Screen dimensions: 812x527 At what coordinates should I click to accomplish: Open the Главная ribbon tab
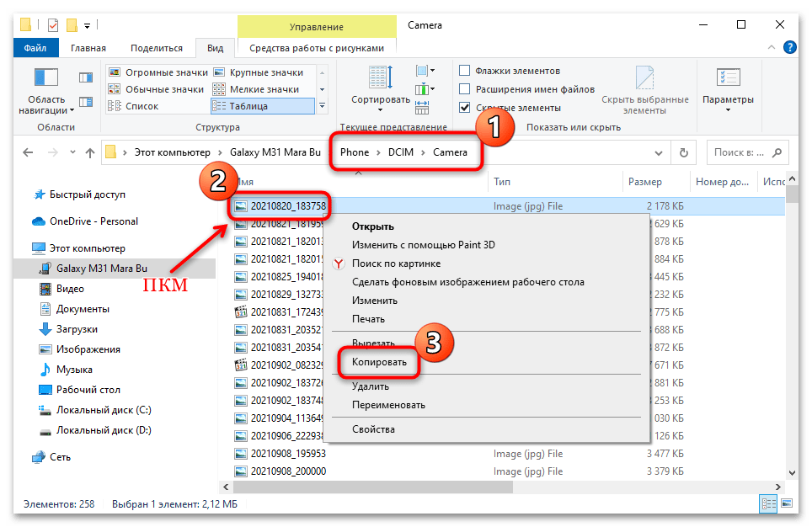(88, 48)
